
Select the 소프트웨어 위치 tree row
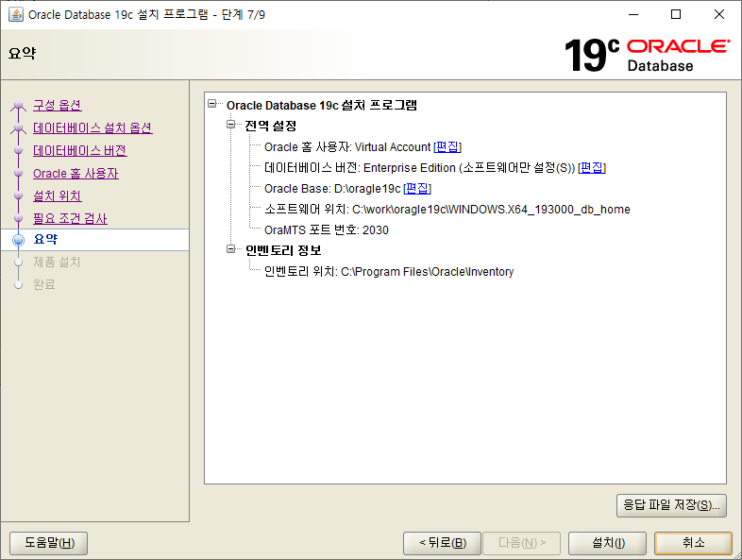click(447, 210)
